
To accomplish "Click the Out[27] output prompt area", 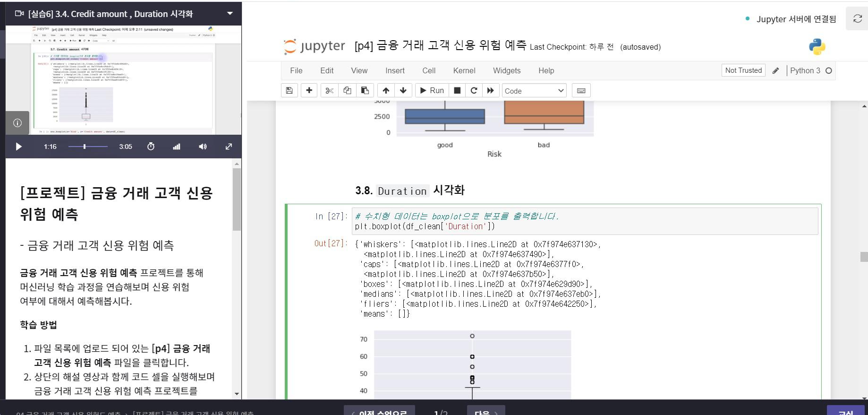I will tap(331, 243).
